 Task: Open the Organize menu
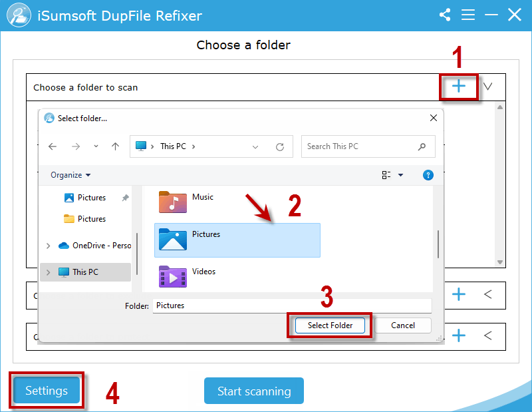(70, 175)
